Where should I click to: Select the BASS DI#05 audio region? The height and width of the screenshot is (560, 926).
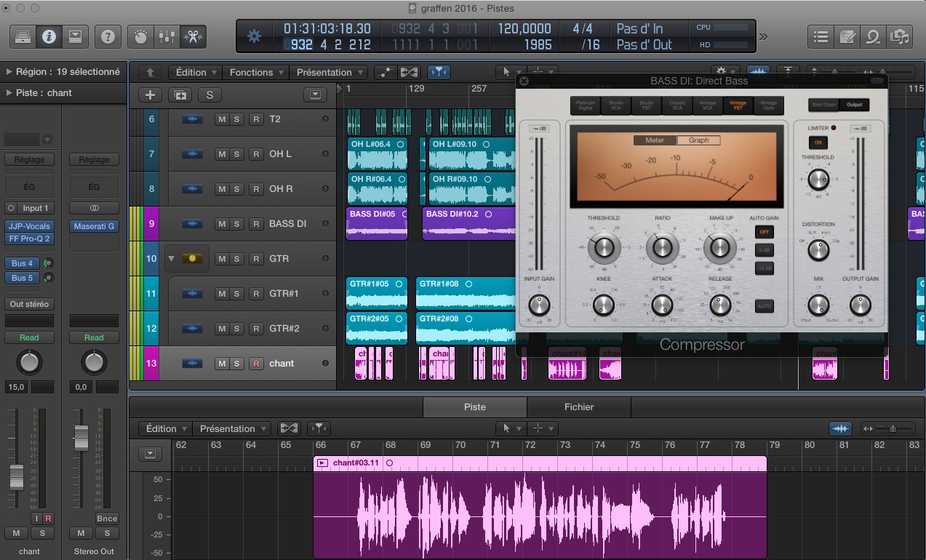tap(377, 223)
